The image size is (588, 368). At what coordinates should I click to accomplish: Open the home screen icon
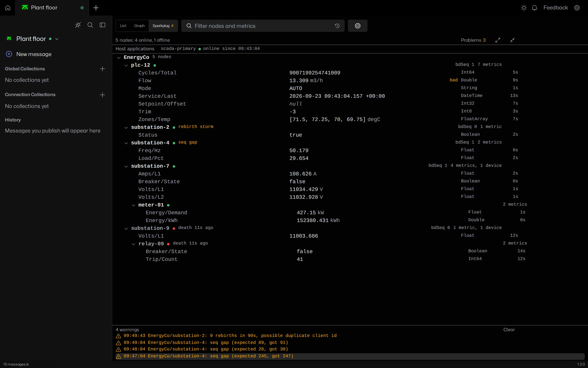(x=8, y=8)
